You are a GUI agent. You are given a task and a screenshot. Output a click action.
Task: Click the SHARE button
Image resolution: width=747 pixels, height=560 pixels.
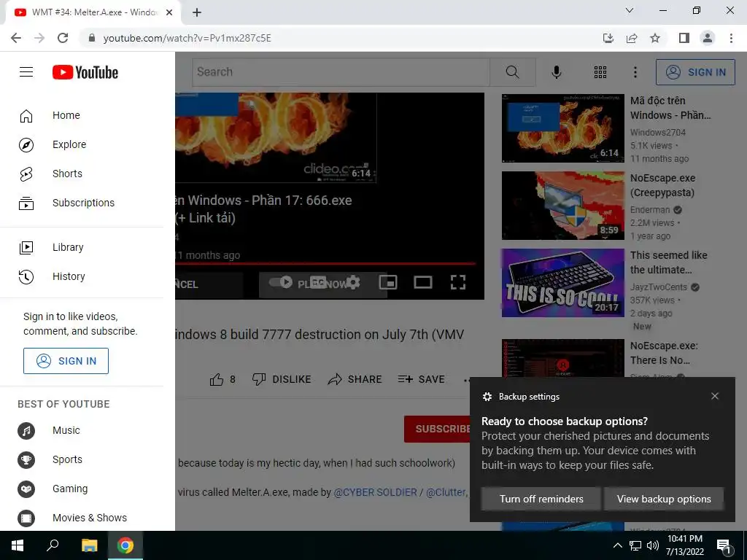(x=355, y=379)
